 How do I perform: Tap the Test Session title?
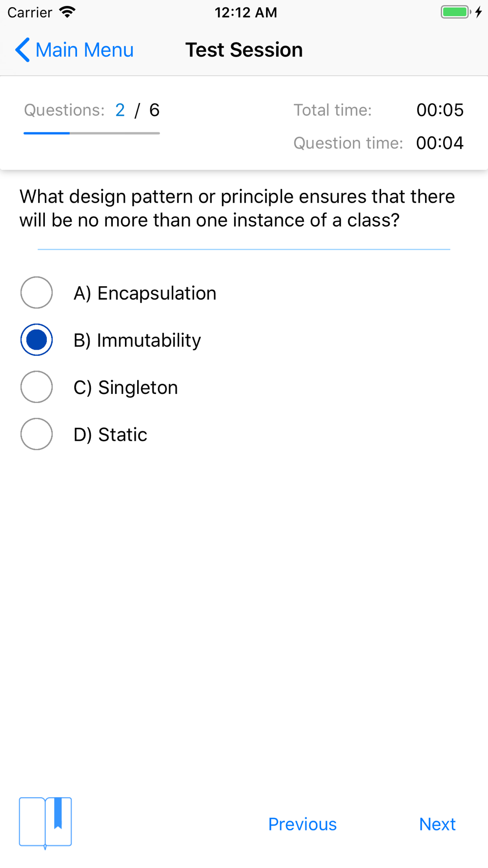coord(244,50)
